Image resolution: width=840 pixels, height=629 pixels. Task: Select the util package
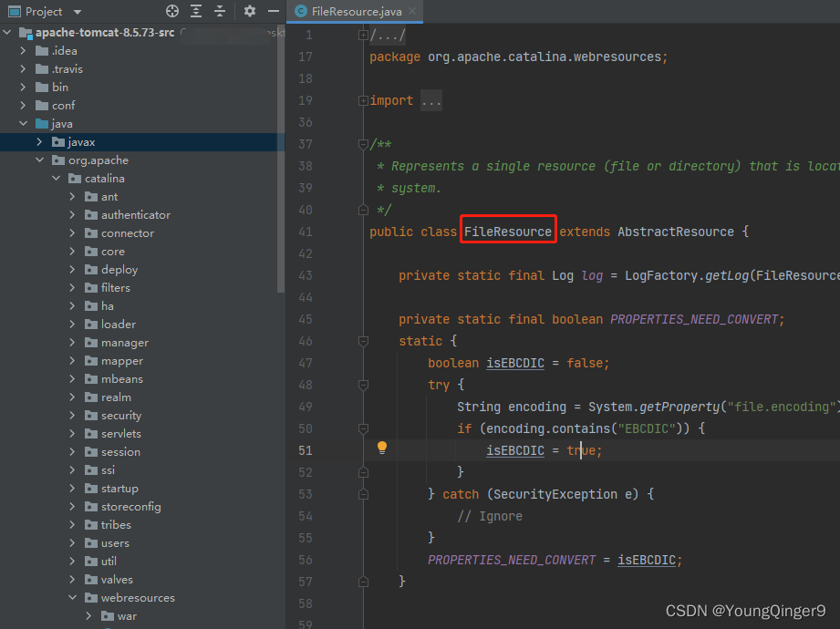(x=109, y=561)
